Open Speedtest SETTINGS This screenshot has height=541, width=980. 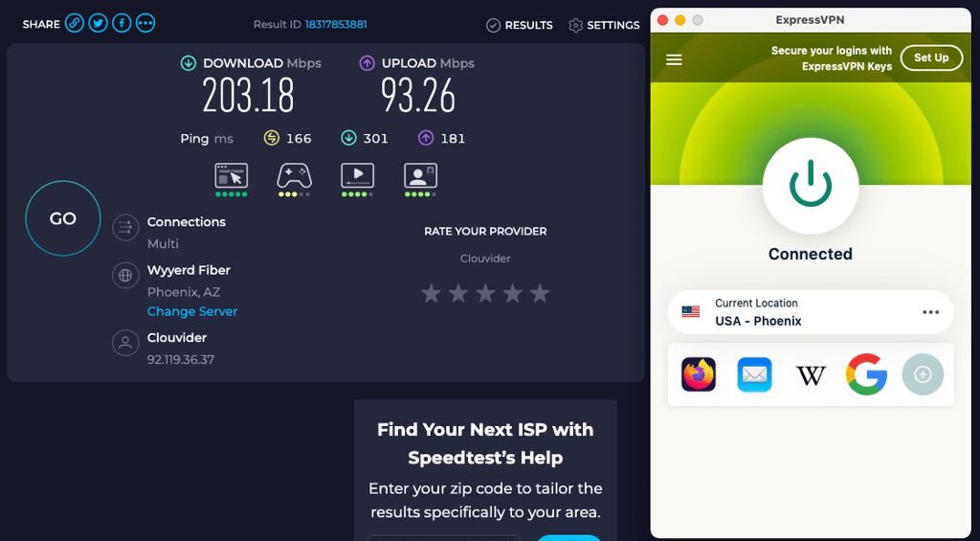coord(604,25)
